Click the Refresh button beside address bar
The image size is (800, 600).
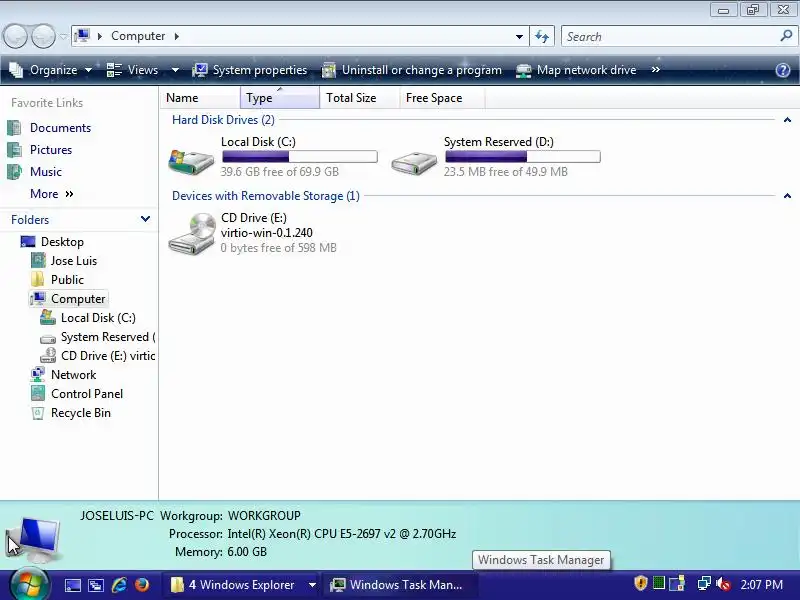pos(542,36)
